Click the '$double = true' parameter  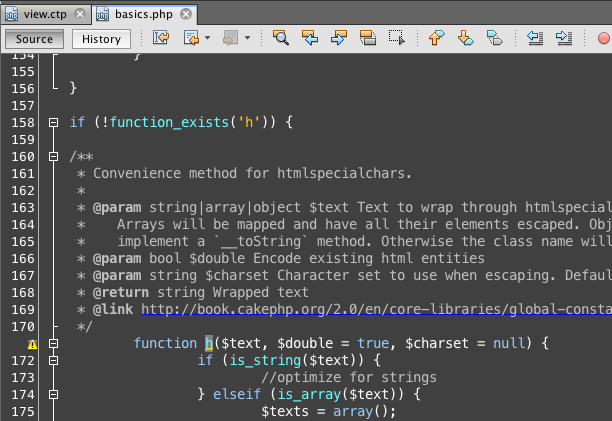(x=333, y=343)
